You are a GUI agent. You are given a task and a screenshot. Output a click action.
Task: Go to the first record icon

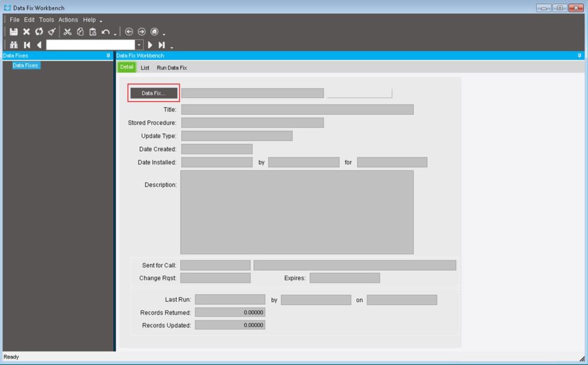(27, 45)
